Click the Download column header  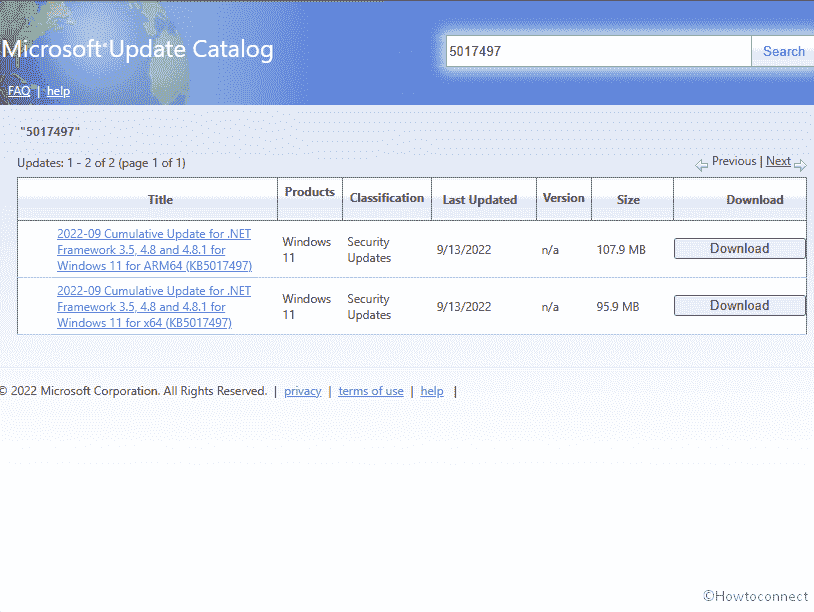pos(754,200)
